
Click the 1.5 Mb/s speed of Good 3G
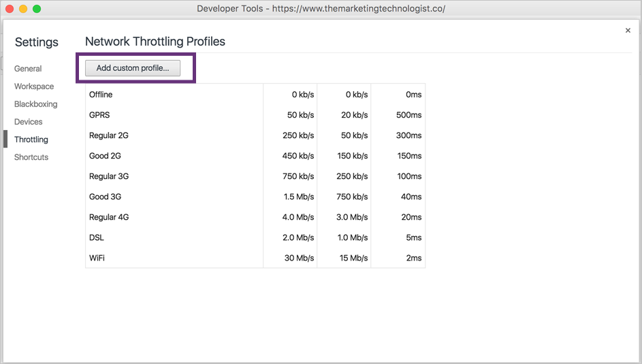[x=299, y=197]
